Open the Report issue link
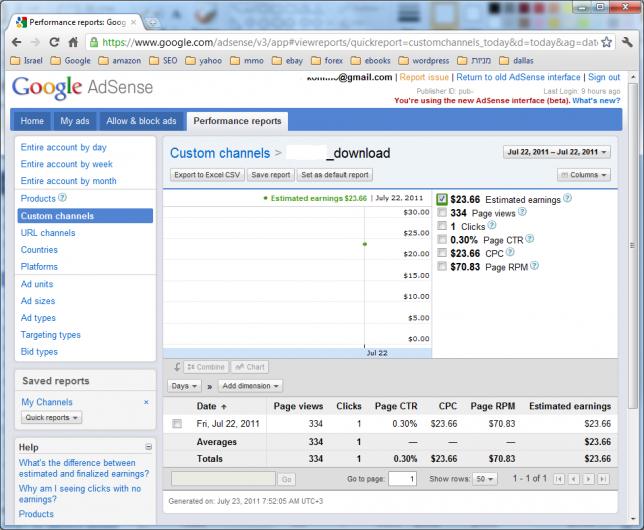644x530 pixels. 424,77
